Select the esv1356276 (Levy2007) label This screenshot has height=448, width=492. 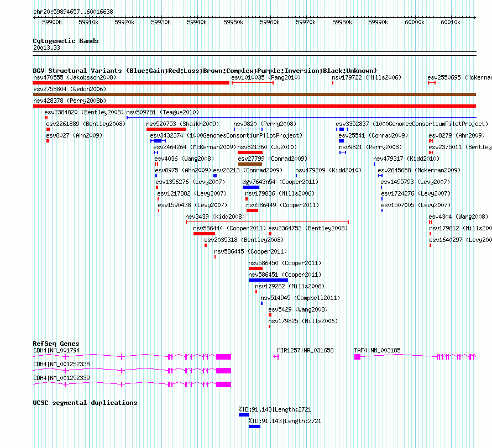190,182
